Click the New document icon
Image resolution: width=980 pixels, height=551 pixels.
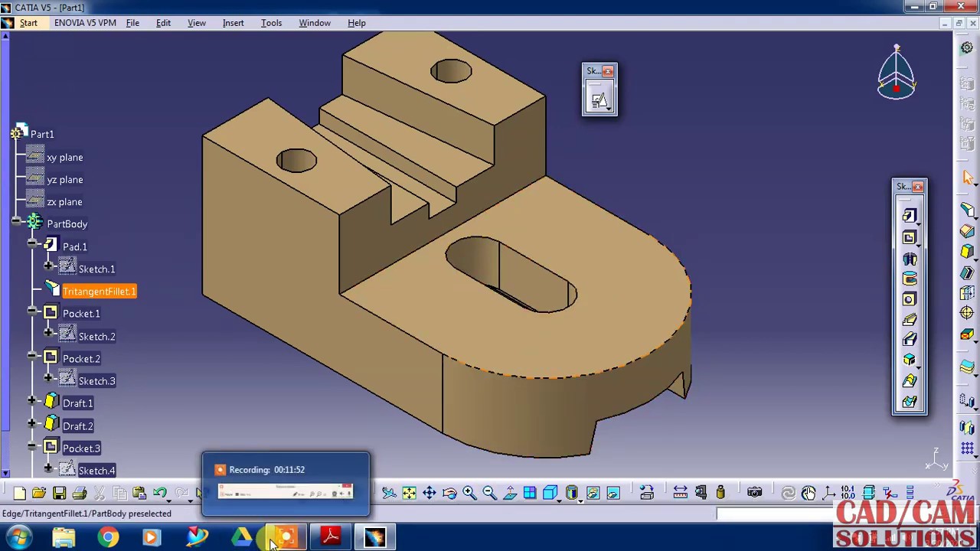(x=19, y=494)
